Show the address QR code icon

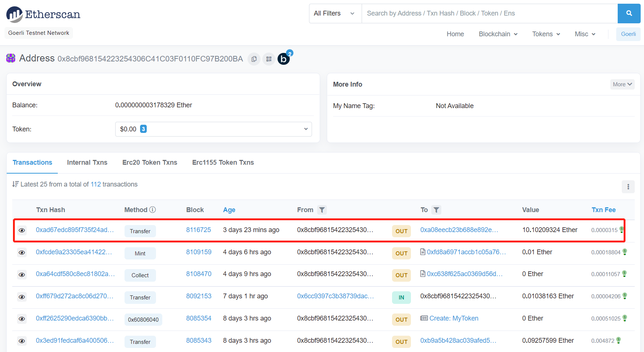click(269, 59)
